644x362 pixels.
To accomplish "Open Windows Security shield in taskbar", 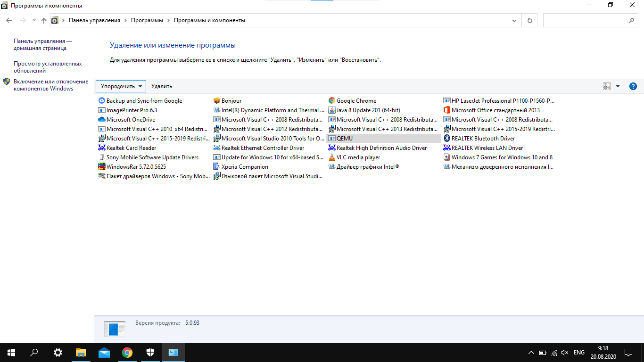I will tap(150, 353).
